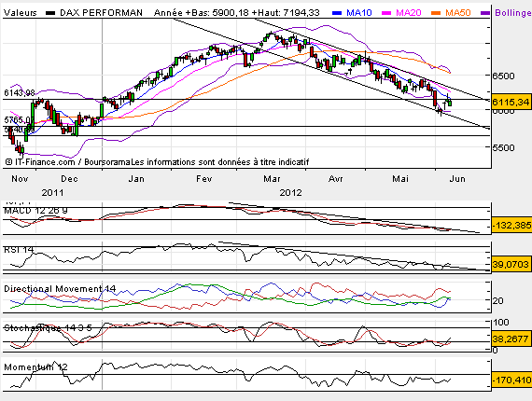Click the Stochastique axis label 100
Viewport: 532px width, 401px height.
[501, 323]
